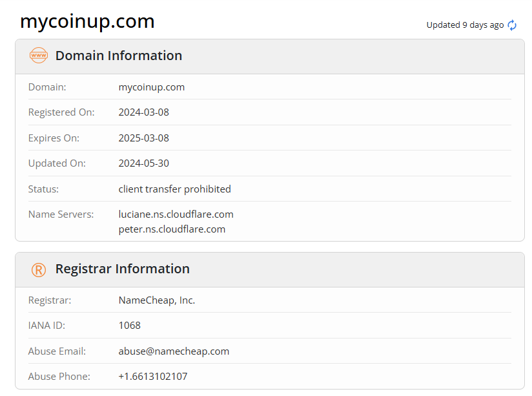This screenshot has width=532, height=396.
Task: Click the Updated 9 days ago text
Action: tap(465, 25)
